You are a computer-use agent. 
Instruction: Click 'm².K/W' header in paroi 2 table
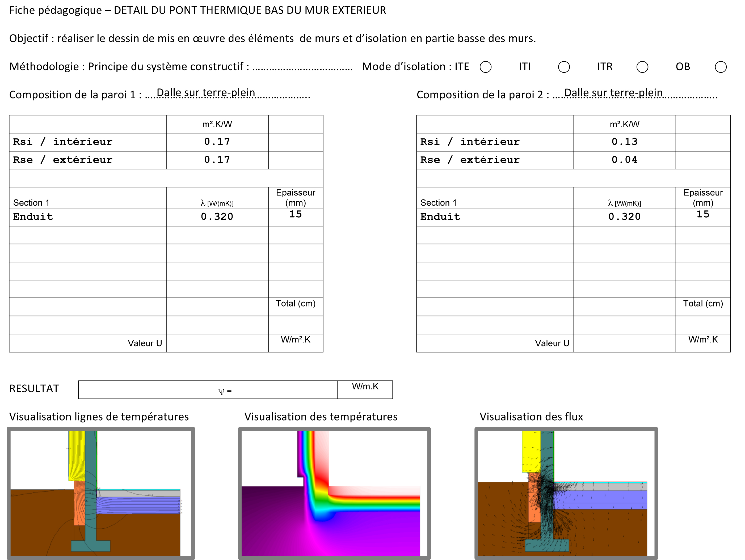(x=625, y=125)
